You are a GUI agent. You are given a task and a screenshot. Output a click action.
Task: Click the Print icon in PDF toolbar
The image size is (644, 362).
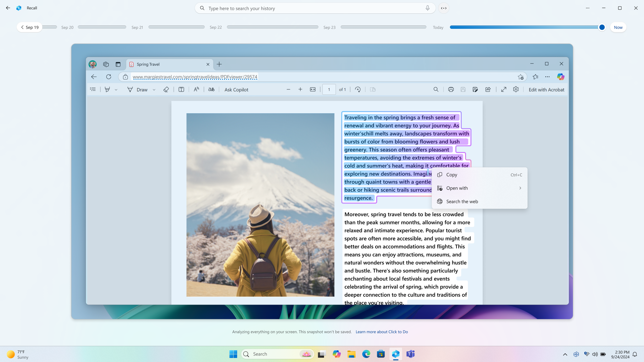pos(451,89)
